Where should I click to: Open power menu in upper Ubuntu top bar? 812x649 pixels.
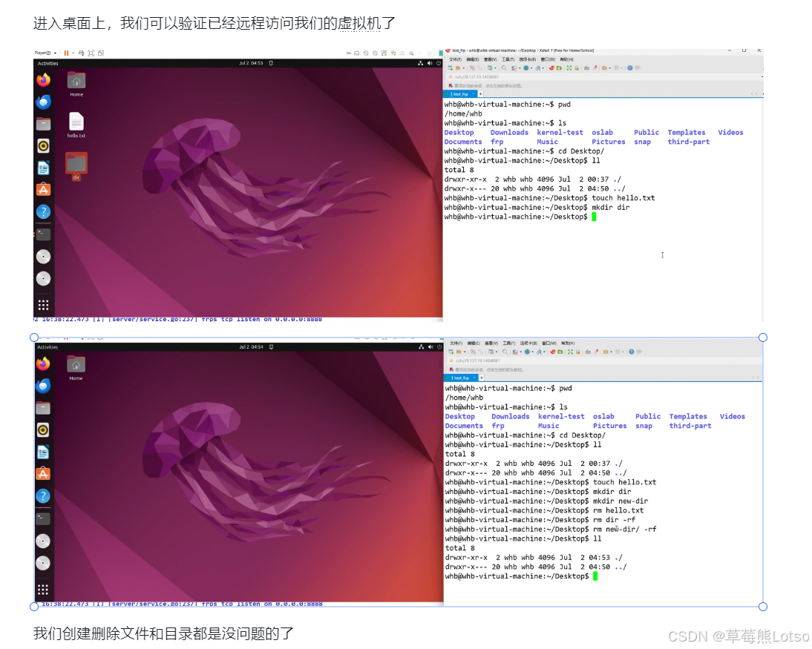pos(439,63)
